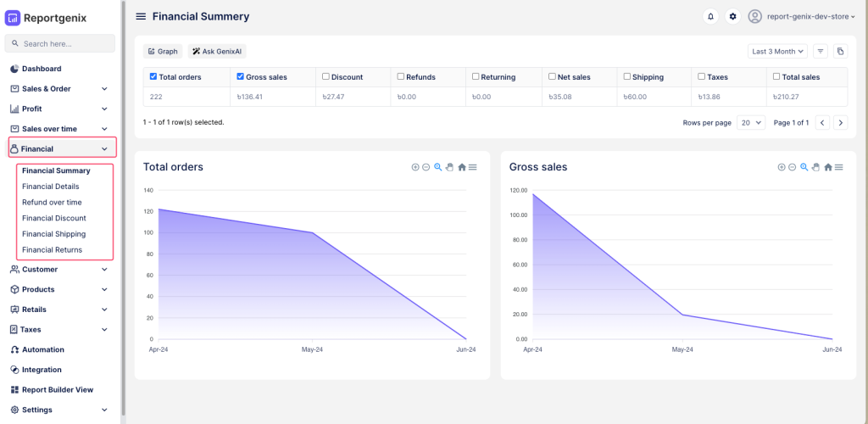This screenshot has height=424, width=868.
Task: Open the notifications bell icon
Action: [710, 16]
